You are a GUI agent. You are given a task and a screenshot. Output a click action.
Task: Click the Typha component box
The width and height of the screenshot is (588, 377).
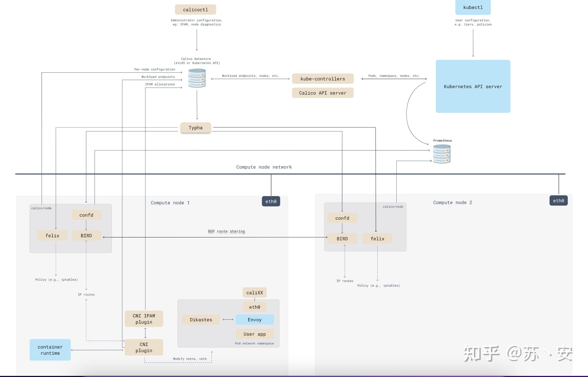[195, 128]
